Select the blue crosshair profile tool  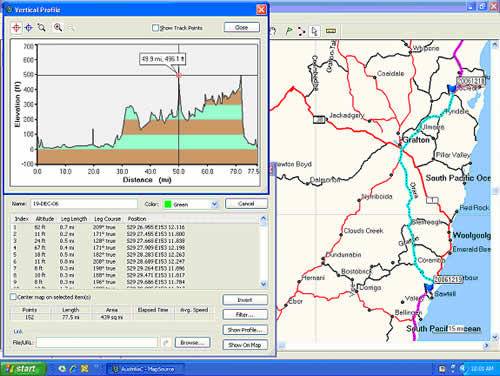point(29,28)
